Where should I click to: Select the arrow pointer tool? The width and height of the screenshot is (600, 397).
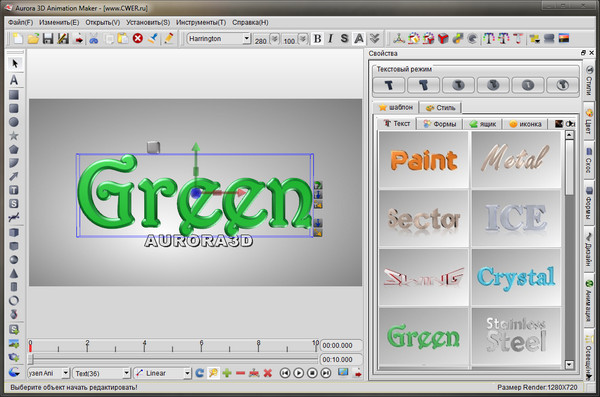(15, 64)
